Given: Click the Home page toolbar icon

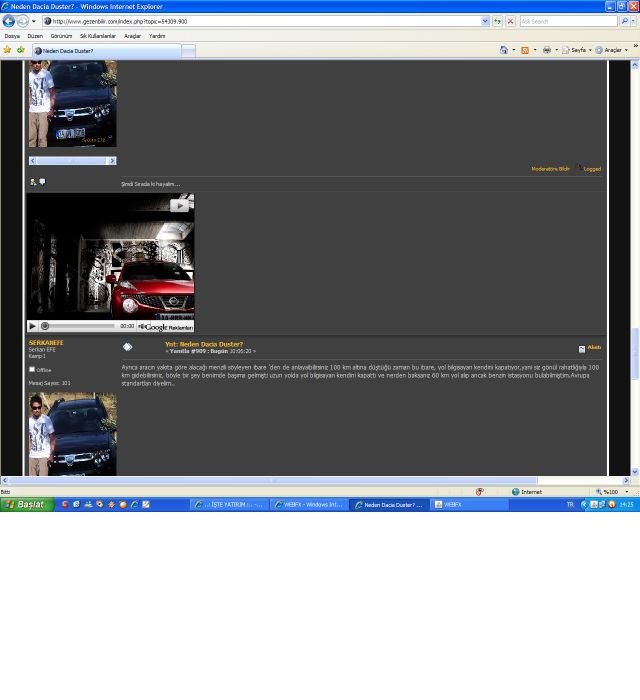Looking at the screenshot, I should tap(504, 50).
